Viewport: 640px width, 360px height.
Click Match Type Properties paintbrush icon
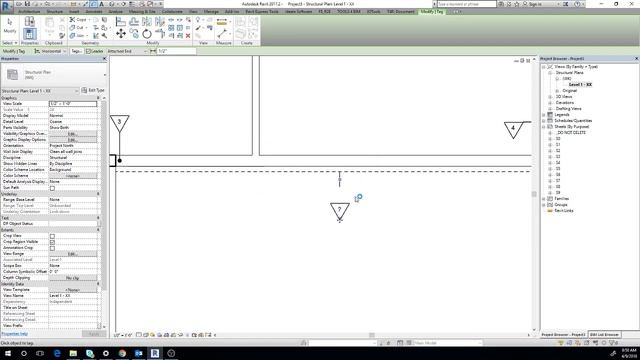coord(62,36)
